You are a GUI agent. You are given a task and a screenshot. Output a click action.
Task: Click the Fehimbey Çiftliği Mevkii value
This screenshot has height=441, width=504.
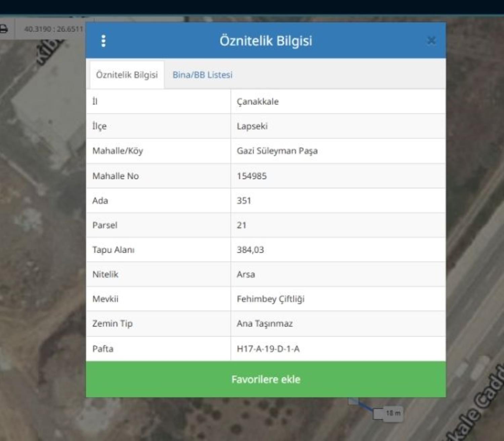270,299
